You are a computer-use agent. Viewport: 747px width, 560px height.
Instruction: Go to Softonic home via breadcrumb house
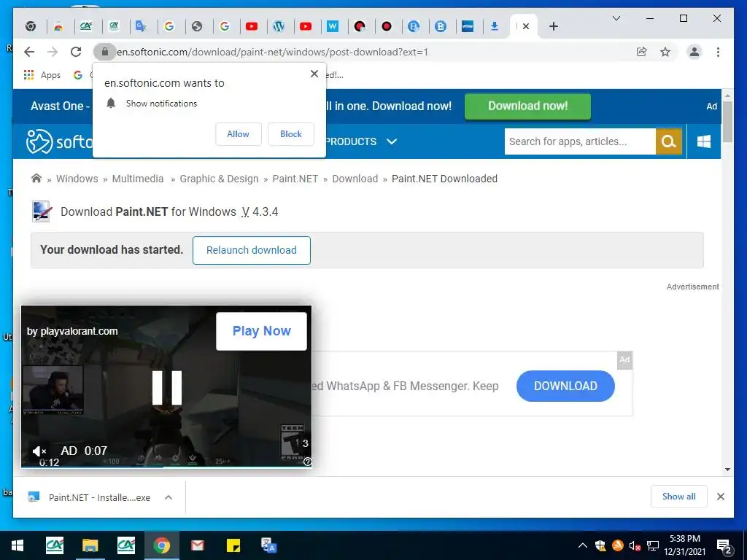36,179
